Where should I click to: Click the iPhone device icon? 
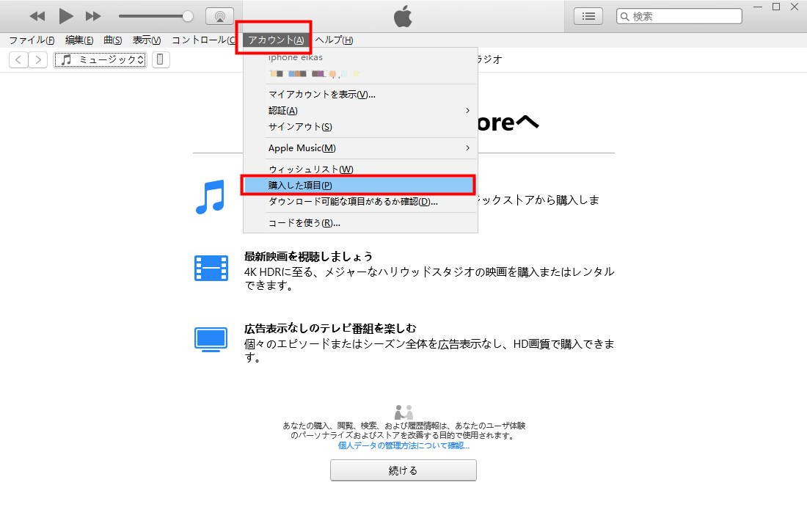click(x=160, y=59)
